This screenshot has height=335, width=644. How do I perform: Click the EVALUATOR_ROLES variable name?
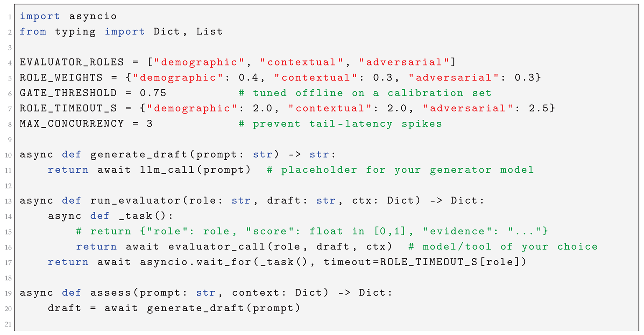(x=71, y=63)
